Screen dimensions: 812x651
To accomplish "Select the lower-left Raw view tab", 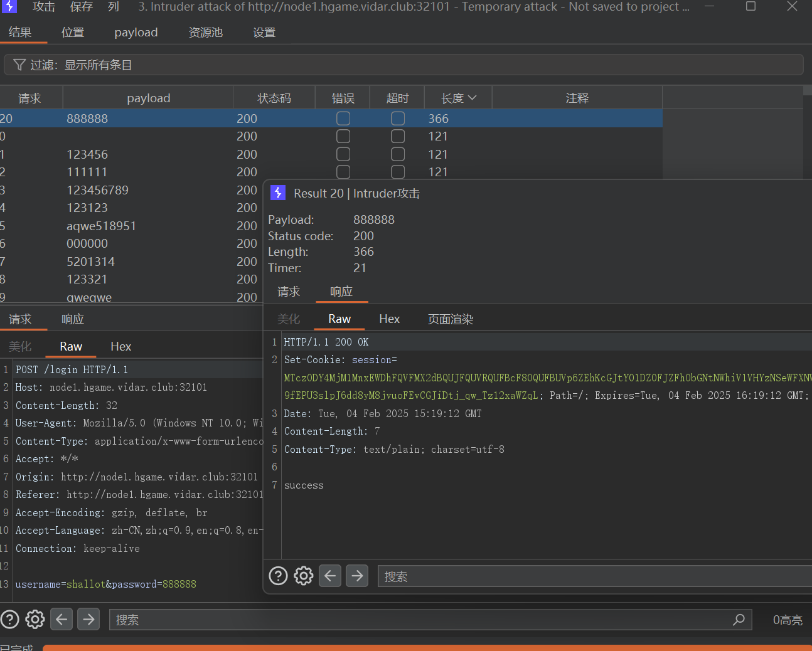I will pyautogui.click(x=71, y=347).
